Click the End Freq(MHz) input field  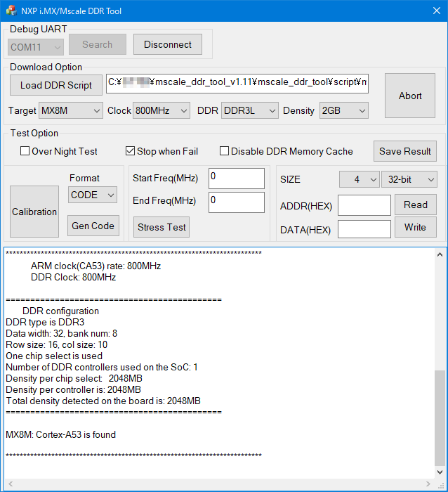click(x=237, y=202)
